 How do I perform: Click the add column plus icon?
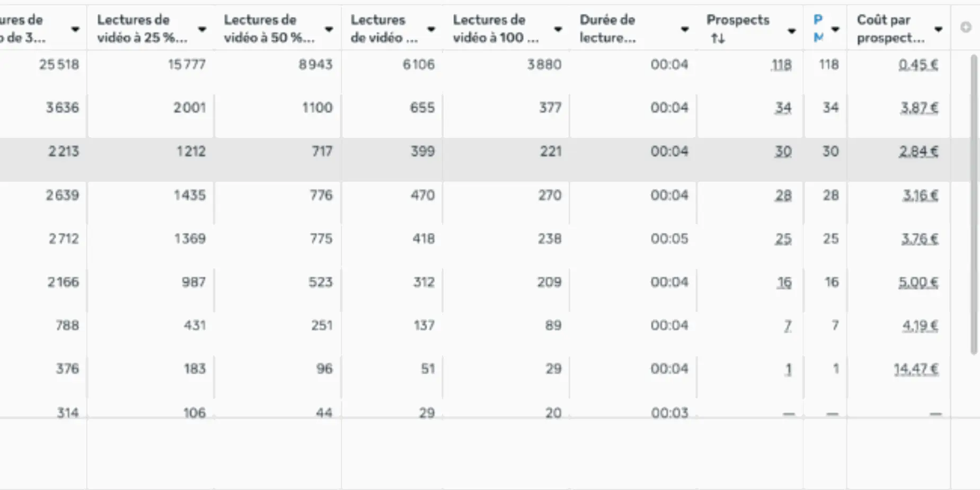966,27
